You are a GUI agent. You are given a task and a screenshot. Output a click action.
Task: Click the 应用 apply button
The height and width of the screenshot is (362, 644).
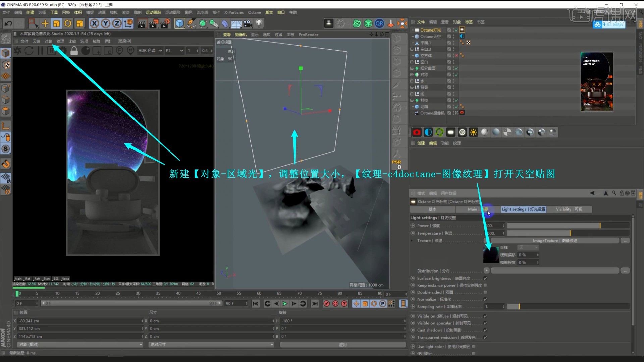coord(342,344)
